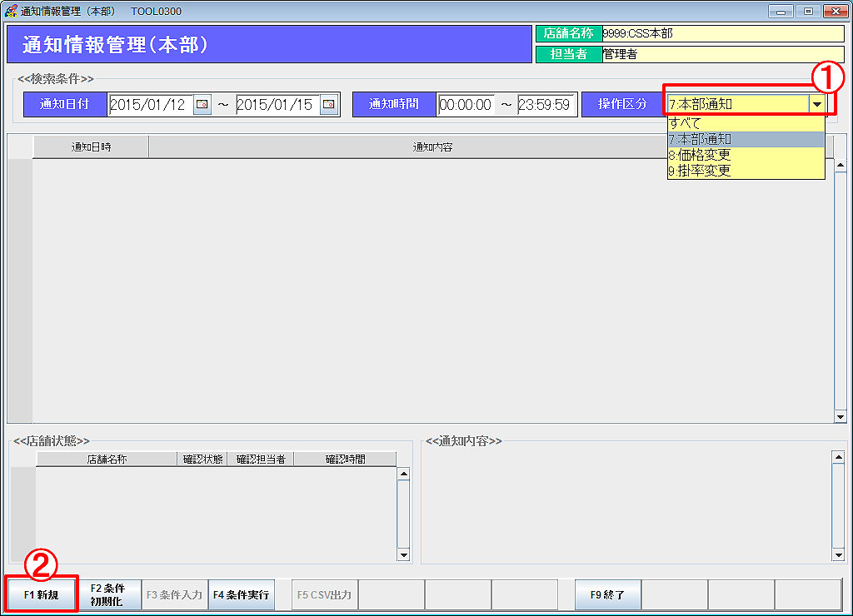Click the end notification date field
Viewport: 853px width, 616px height.
[277, 105]
